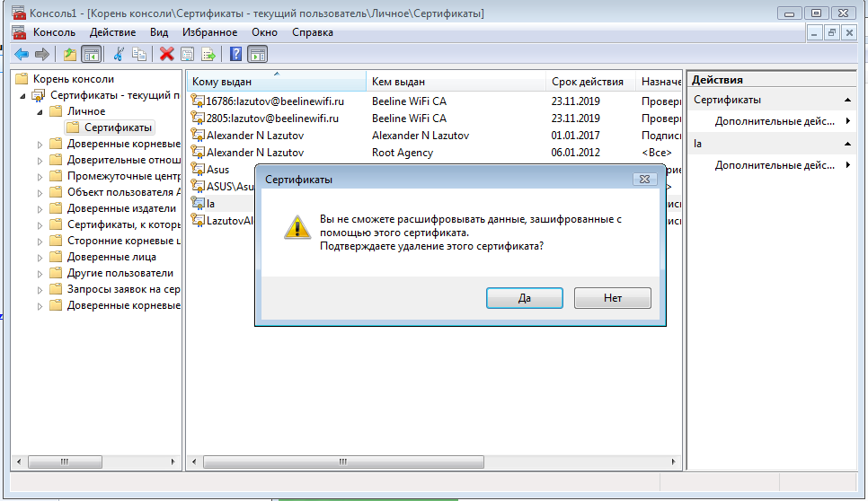Open the Избранное menu

tap(209, 32)
